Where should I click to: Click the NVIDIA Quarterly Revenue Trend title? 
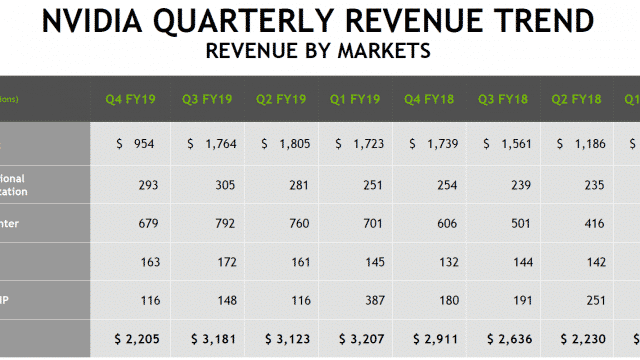tap(318, 20)
